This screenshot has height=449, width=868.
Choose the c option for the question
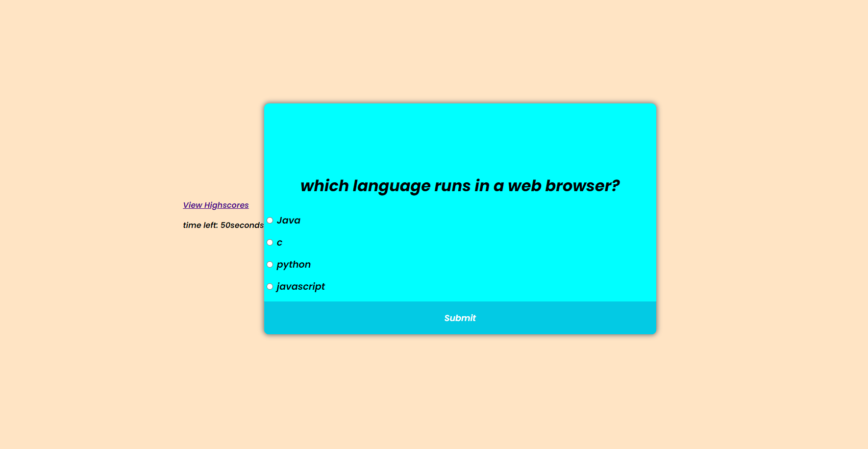[x=270, y=242]
